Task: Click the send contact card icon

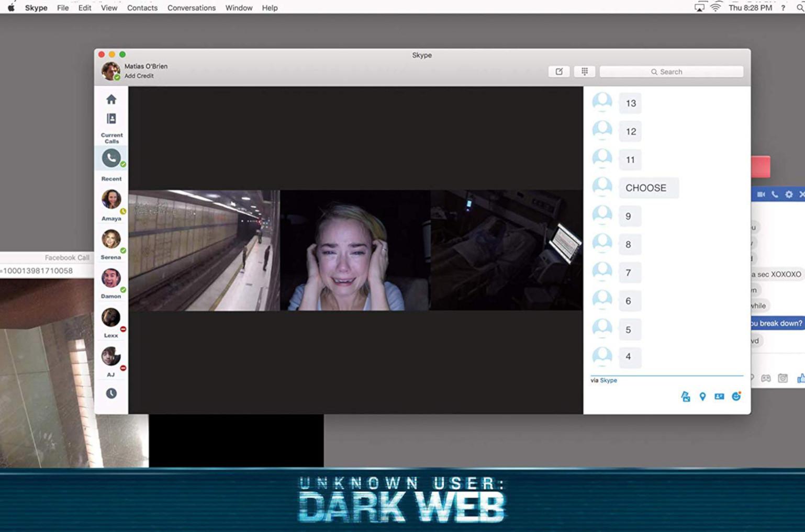Action: click(719, 397)
